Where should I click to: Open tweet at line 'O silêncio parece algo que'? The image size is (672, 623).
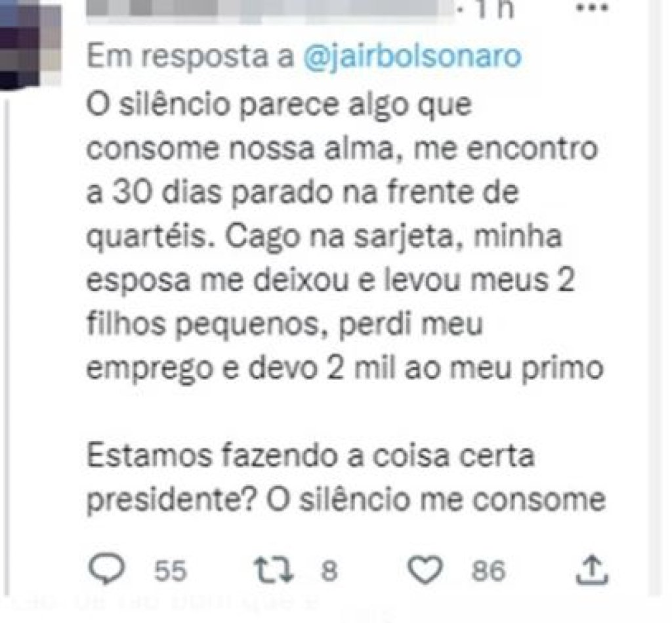279,105
